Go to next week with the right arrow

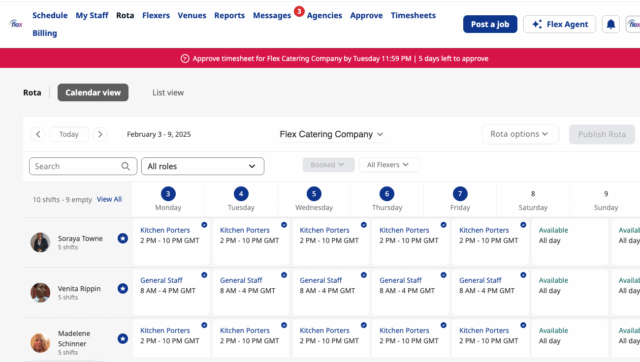tap(100, 134)
